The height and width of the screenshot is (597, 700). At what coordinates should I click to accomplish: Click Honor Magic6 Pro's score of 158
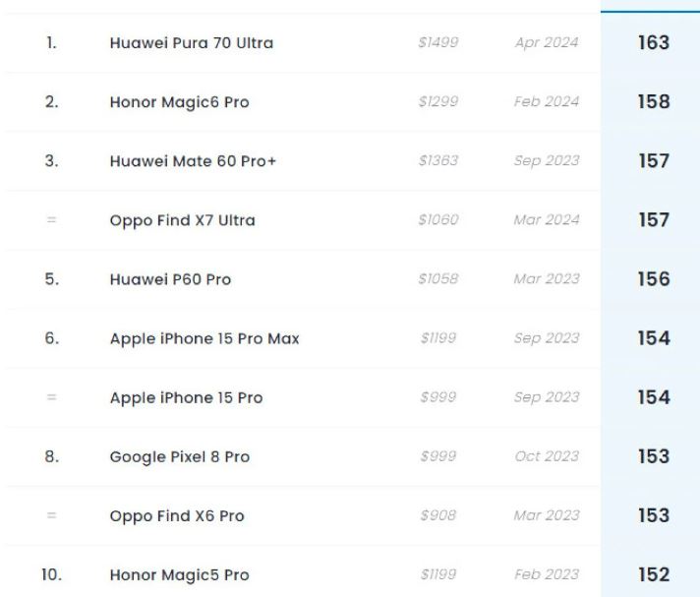pyautogui.click(x=653, y=102)
